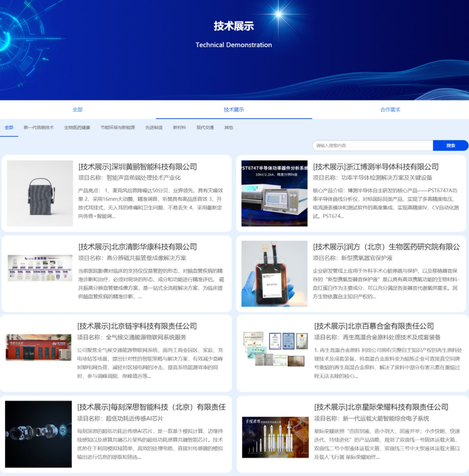Click the PST6747 analyzer product thumbnail
469x476 pixels.
pos(273,193)
